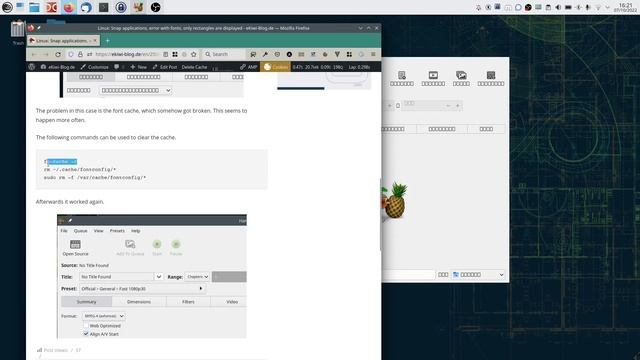Click the 'rm ~/.cache/fontconfig/*' code line
640x360 pixels.
point(80,169)
